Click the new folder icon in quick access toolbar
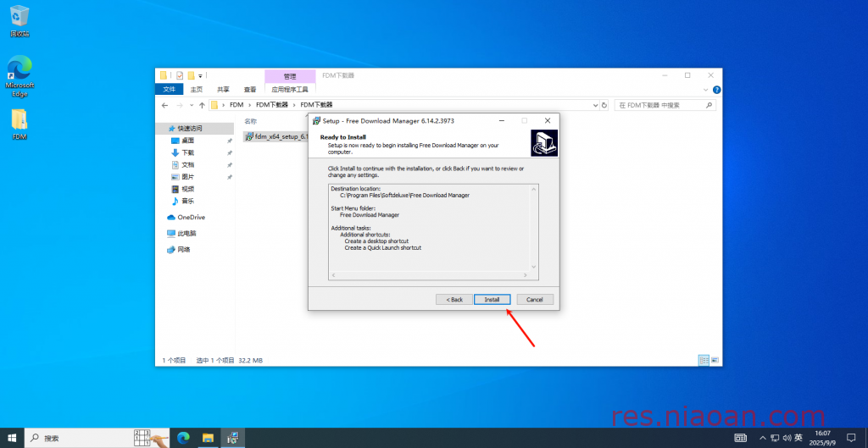Screen dimensions: 868x448 (x=191, y=75)
